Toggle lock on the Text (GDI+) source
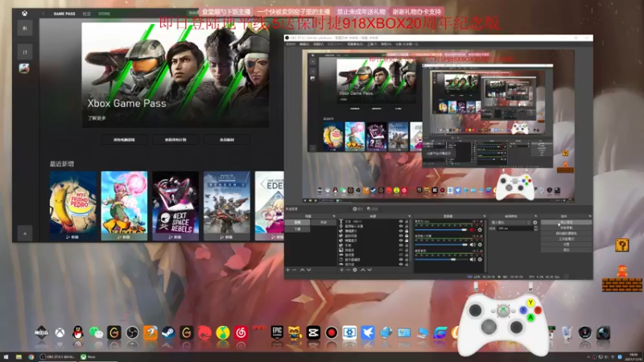This screenshot has width=644, height=362. coord(407,222)
